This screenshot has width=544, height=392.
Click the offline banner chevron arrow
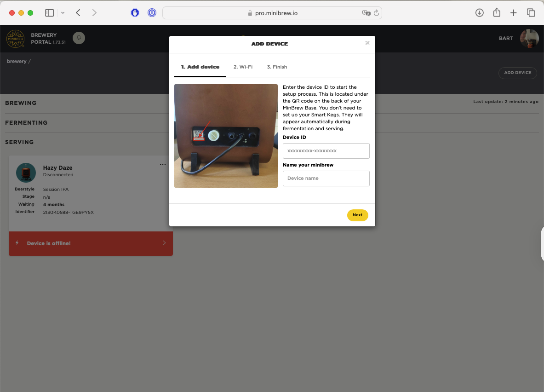point(165,243)
